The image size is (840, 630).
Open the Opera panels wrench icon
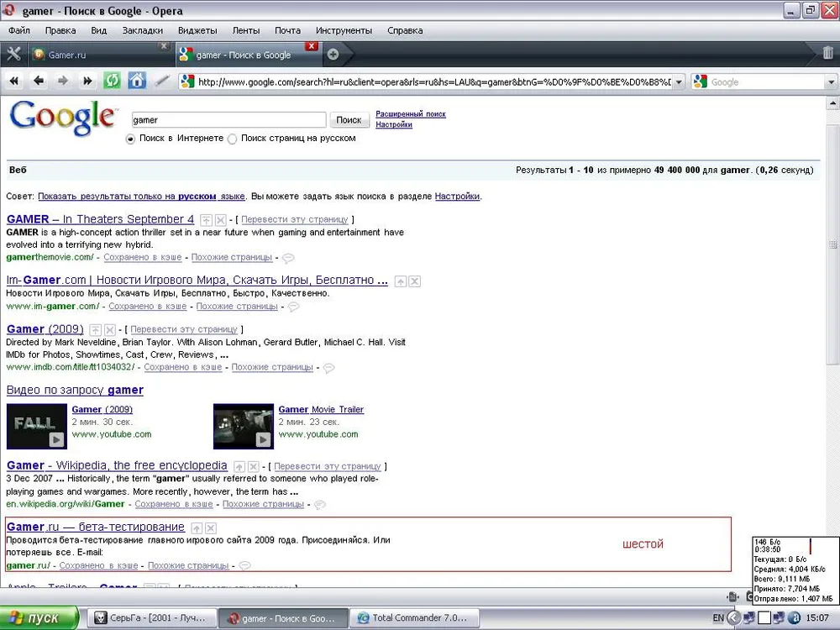[13, 55]
